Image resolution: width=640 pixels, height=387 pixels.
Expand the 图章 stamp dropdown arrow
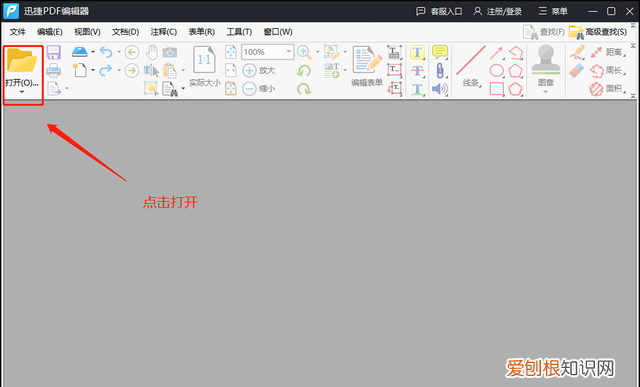coord(546,92)
